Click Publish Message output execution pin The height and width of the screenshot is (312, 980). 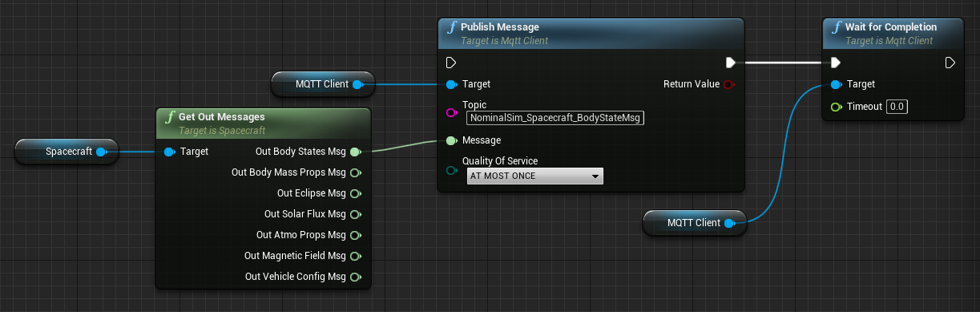(730, 63)
